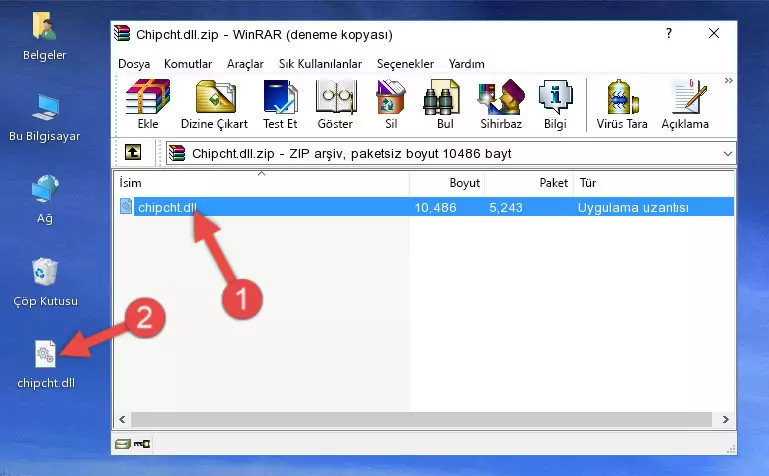This screenshot has width=769, height=476.
Task: Select Belgeler desktop icon
Action: pyautogui.click(x=45, y=37)
